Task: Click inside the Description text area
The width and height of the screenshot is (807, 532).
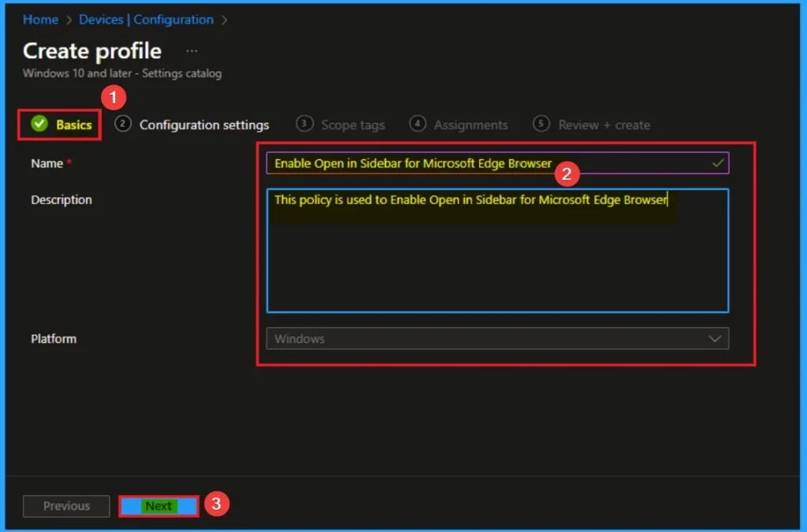Action: tap(498, 251)
